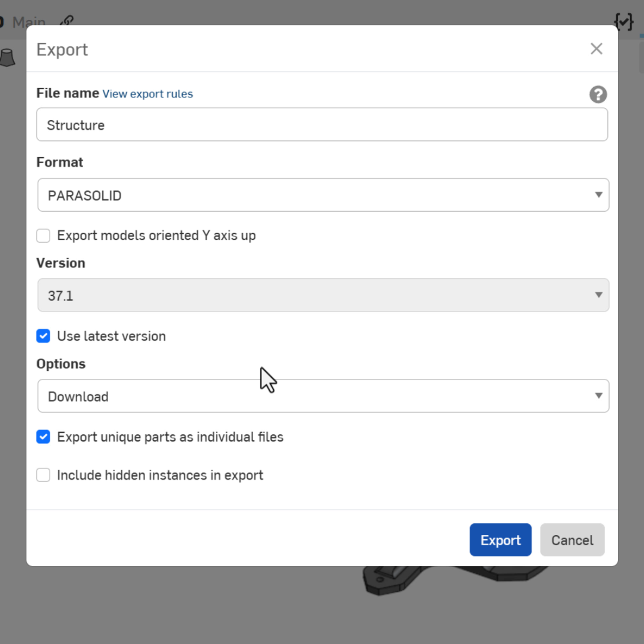Click the blue Export button
This screenshot has width=644, height=644.
point(500,540)
